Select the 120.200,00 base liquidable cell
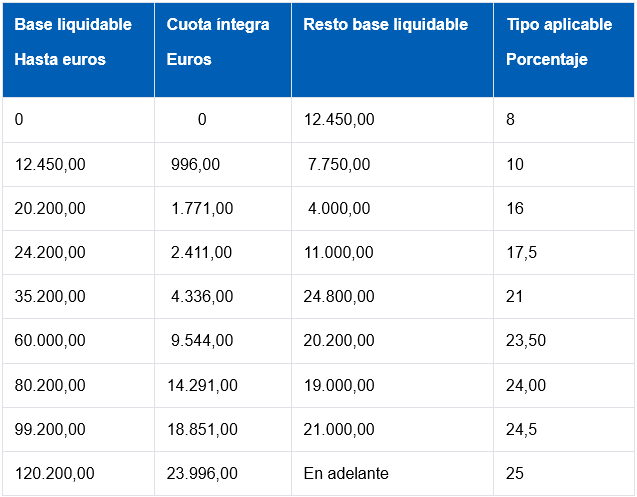This screenshot has width=637, height=497. click(x=55, y=472)
